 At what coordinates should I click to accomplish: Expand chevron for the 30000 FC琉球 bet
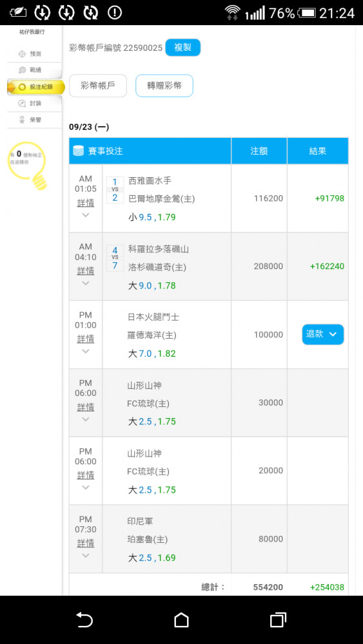pyautogui.click(x=86, y=419)
